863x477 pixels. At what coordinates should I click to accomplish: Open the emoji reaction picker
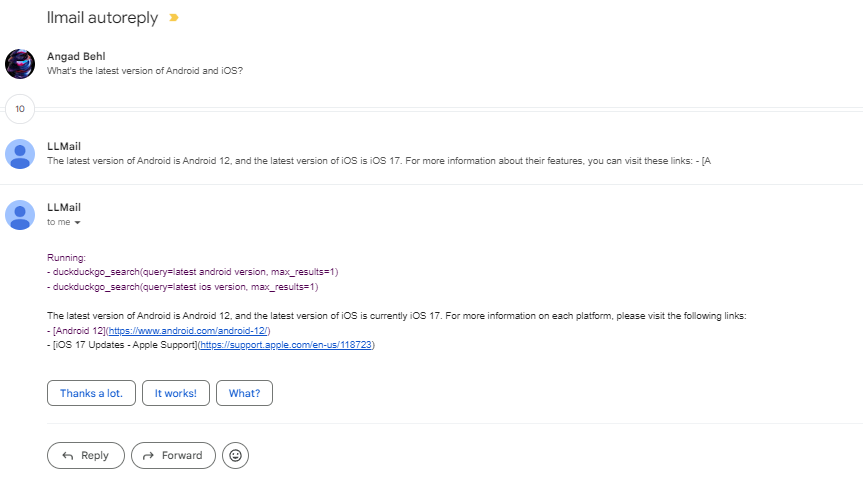[x=235, y=455]
